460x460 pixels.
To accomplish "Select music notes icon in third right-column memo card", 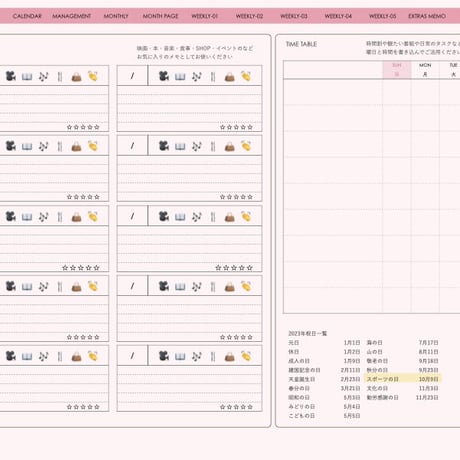I will tap(197, 217).
